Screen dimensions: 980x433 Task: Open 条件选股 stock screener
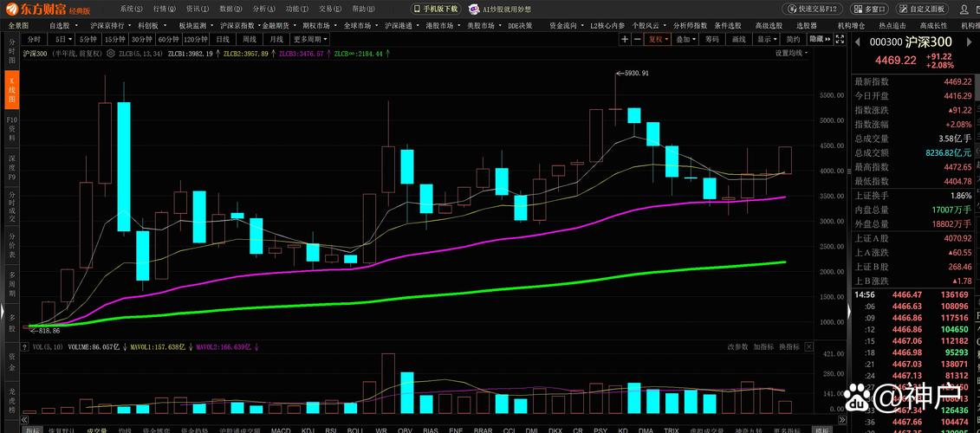(728, 26)
